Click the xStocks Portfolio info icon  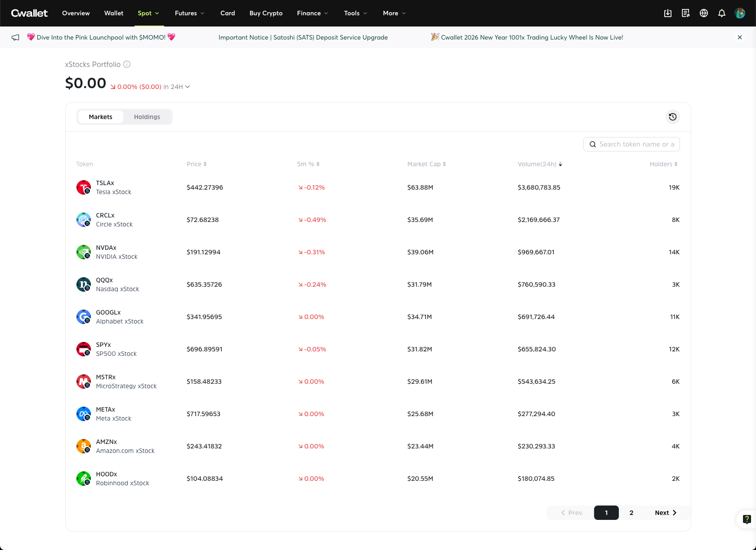pos(127,64)
